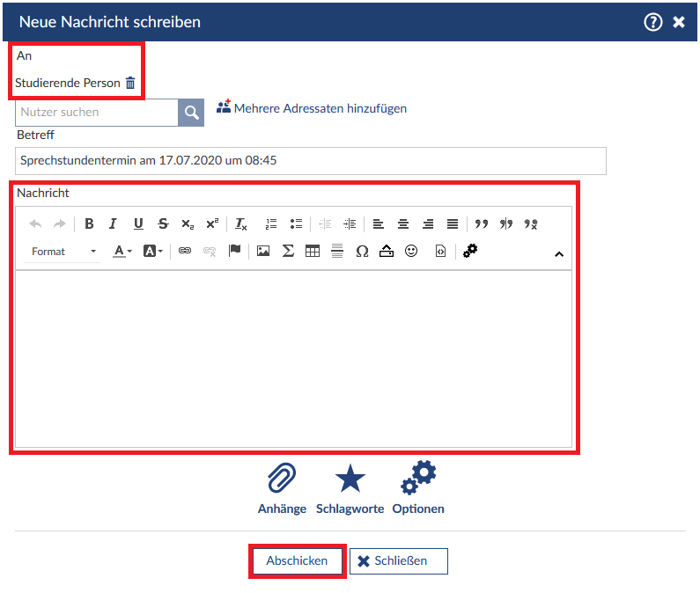Toggle underline text formatting
This screenshot has width=700, height=593.
pyautogui.click(x=138, y=224)
